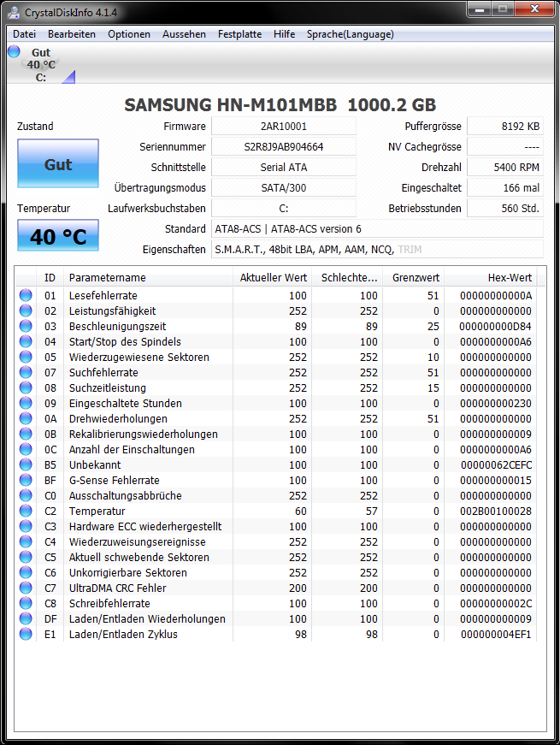Screen dimensions: 560x745
Task: Click the blue disk status orb beside Gut
Action: pyautogui.click(x=15, y=50)
